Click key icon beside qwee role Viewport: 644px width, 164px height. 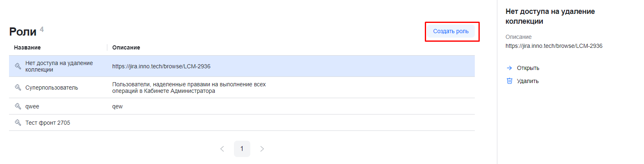[18, 106]
